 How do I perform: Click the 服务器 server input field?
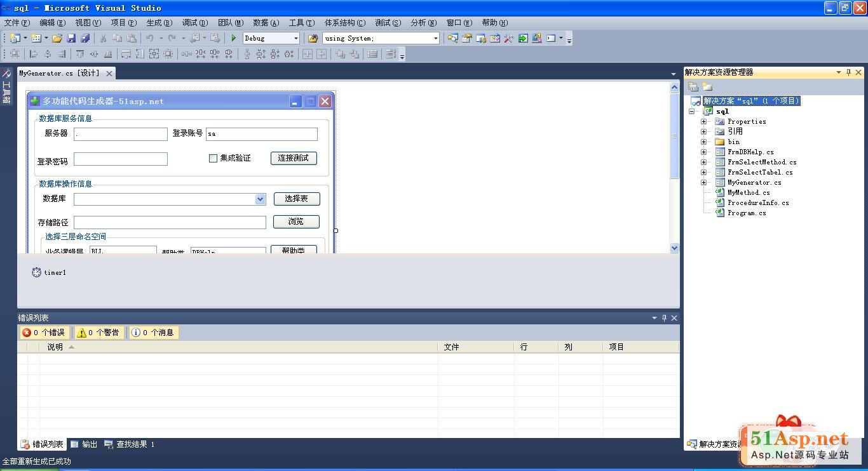pos(121,134)
